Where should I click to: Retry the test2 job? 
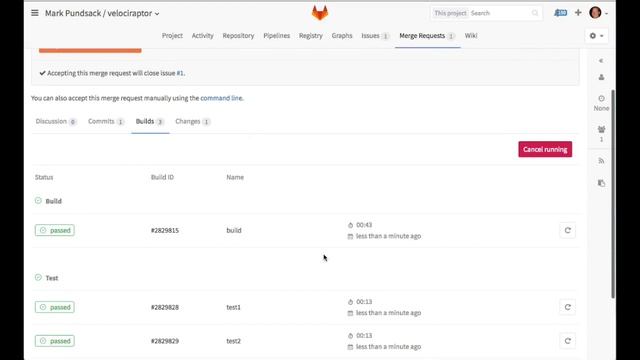pyautogui.click(x=567, y=341)
